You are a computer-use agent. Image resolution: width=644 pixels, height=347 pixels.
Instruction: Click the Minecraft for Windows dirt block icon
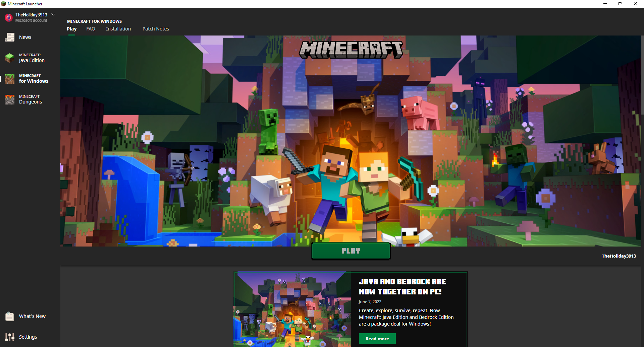pyautogui.click(x=10, y=79)
